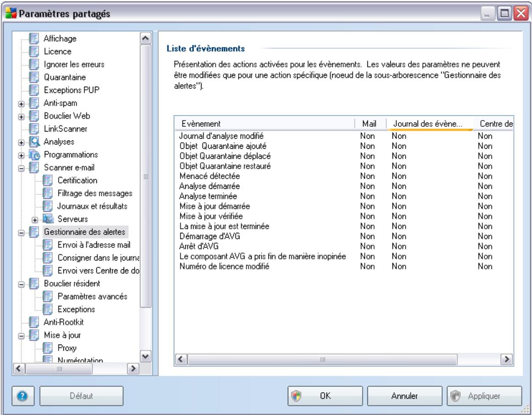Click the Affichage tree icon

click(x=33, y=38)
